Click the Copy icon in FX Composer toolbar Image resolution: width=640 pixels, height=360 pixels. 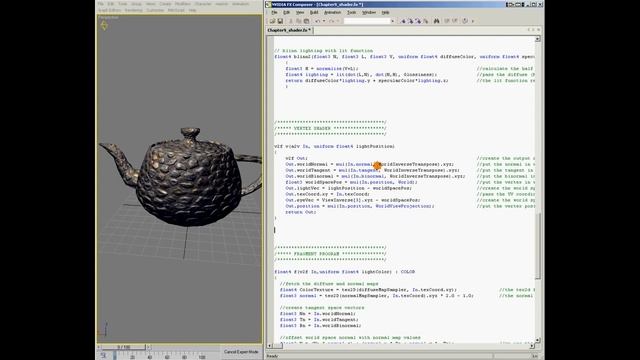tap(298, 21)
